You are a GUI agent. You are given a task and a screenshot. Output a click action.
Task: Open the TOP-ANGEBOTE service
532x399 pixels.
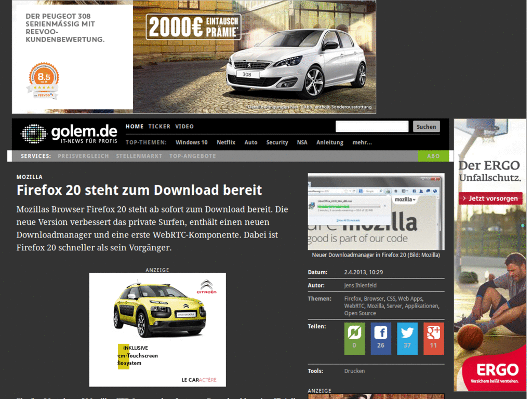pos(192,156)
